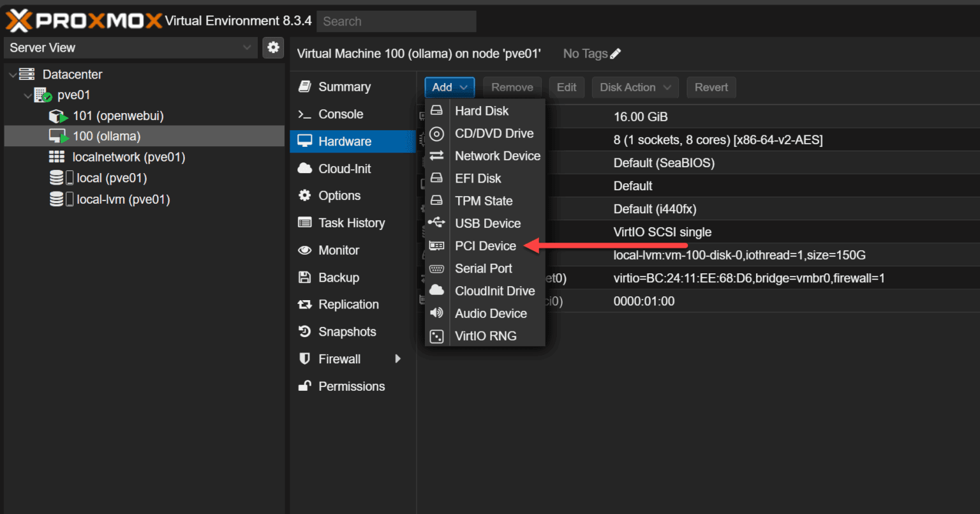Collapse the pve01 tree node
The image size is (980, 514).
(27, 94)
